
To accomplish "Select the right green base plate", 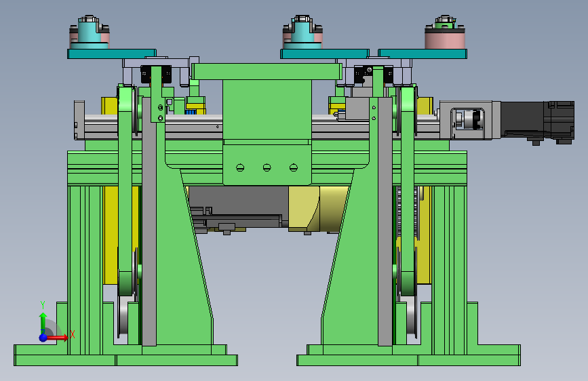I will tap(409, 360).
